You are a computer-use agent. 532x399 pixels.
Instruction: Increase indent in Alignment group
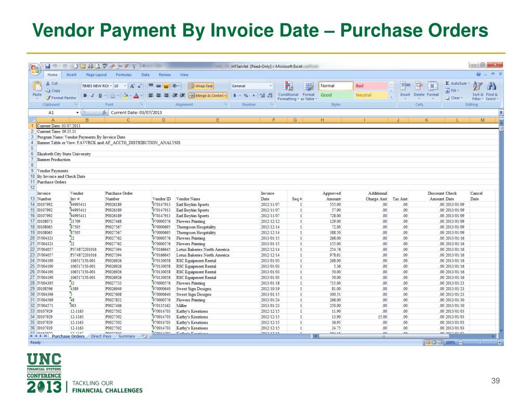182,96
